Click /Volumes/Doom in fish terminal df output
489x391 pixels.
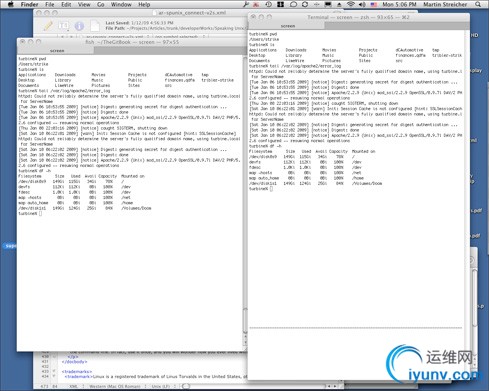click(136, 208)
